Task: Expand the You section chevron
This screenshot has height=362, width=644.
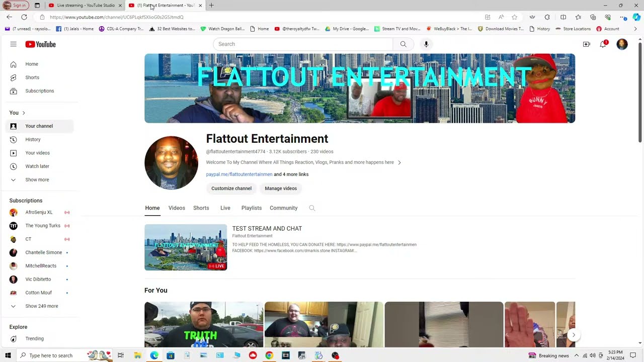Action: coord(24,113)
